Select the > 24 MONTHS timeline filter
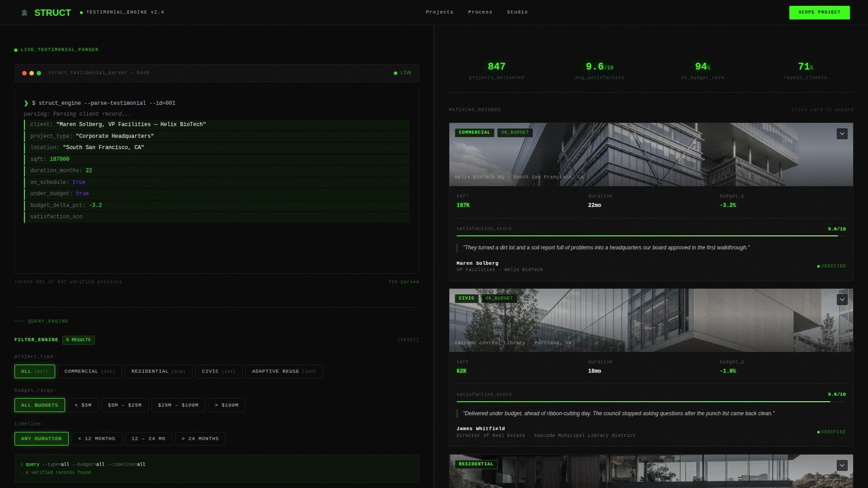The image size is (868, 488). 200,439
